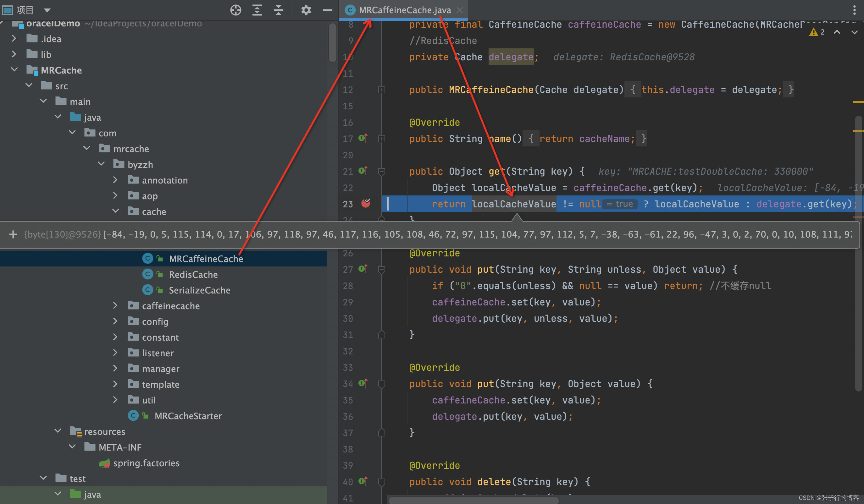This screenshot has height=504, width=864.
Task: Expand the byte array value in debugger popup
Action: (x=13, y=234)
